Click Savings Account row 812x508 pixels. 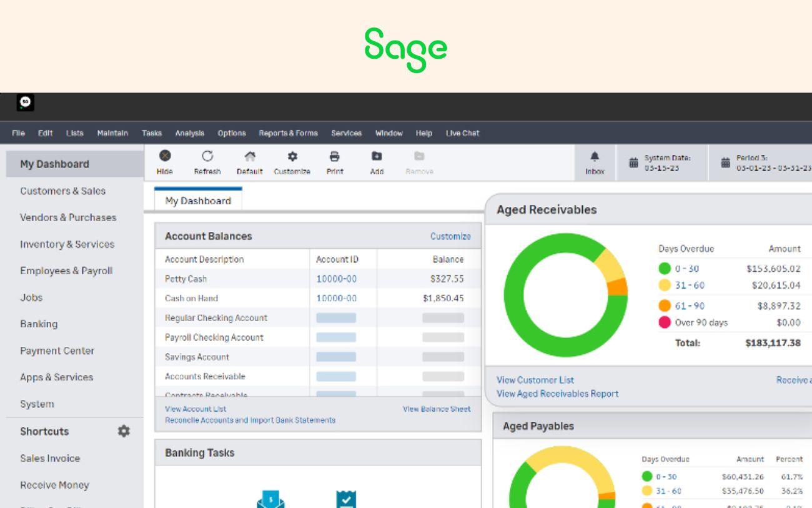[x=318, y=357]
